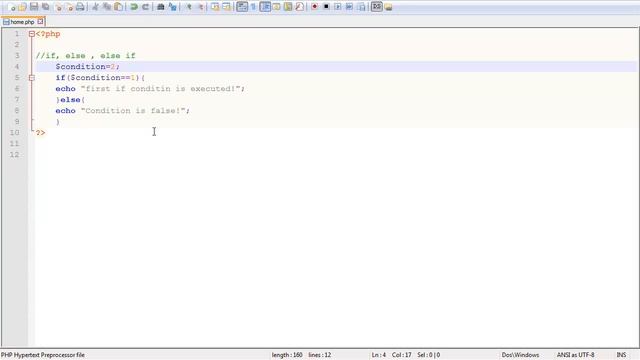Cut selection with the scissors icon
This screenshot has width=640, height=360.
pyautogui.click(x=95, y=7)
